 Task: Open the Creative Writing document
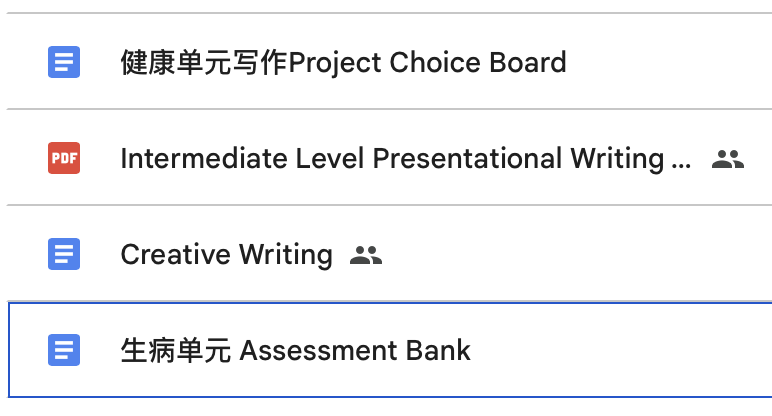tap(226, 255)
